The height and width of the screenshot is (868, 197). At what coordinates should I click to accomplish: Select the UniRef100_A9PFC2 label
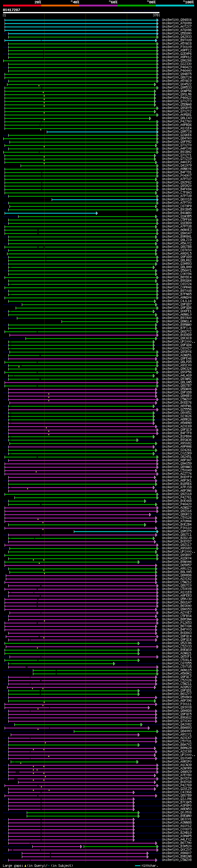pos(177,50)
